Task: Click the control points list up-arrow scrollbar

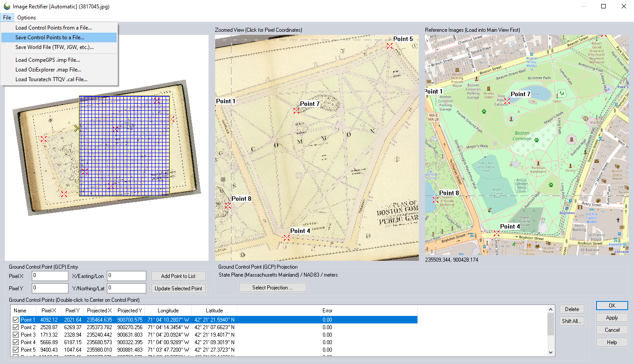Action: pos(550,309)
